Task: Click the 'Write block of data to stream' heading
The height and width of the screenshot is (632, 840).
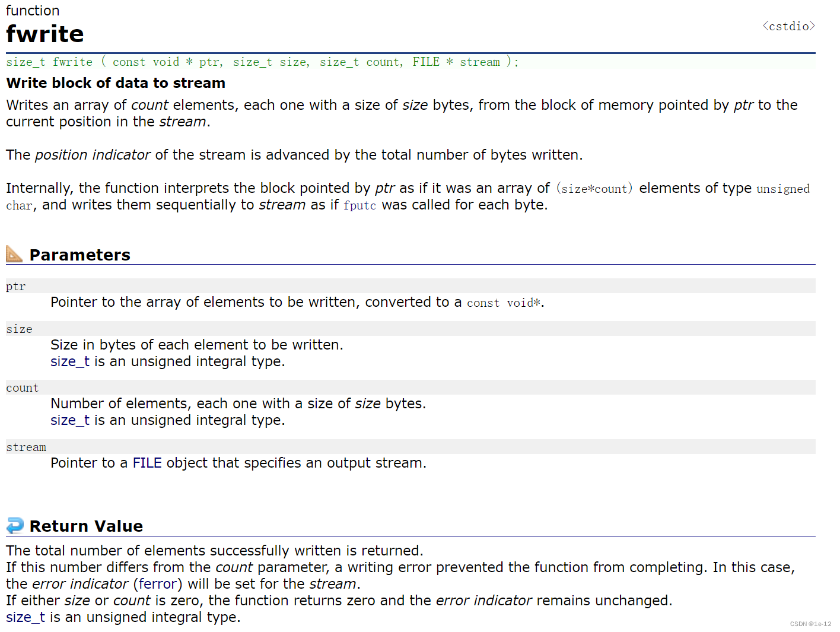Action: (116, 83)
